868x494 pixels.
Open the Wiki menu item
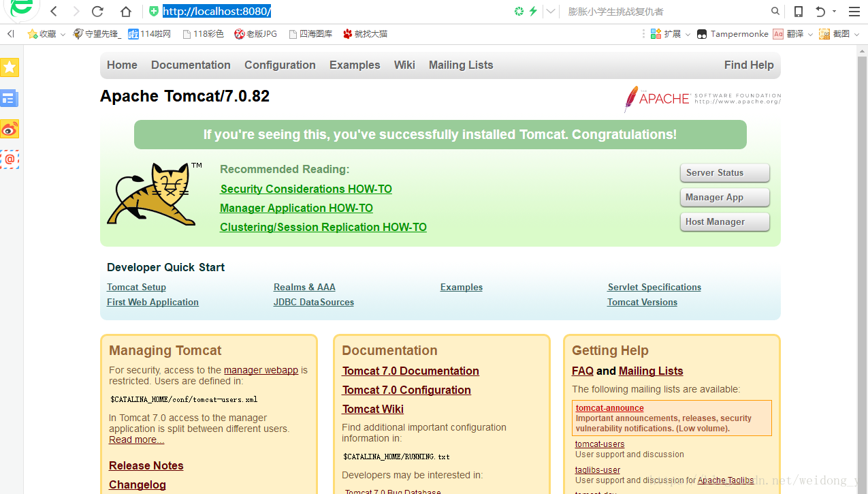click(x=404, y=65)
